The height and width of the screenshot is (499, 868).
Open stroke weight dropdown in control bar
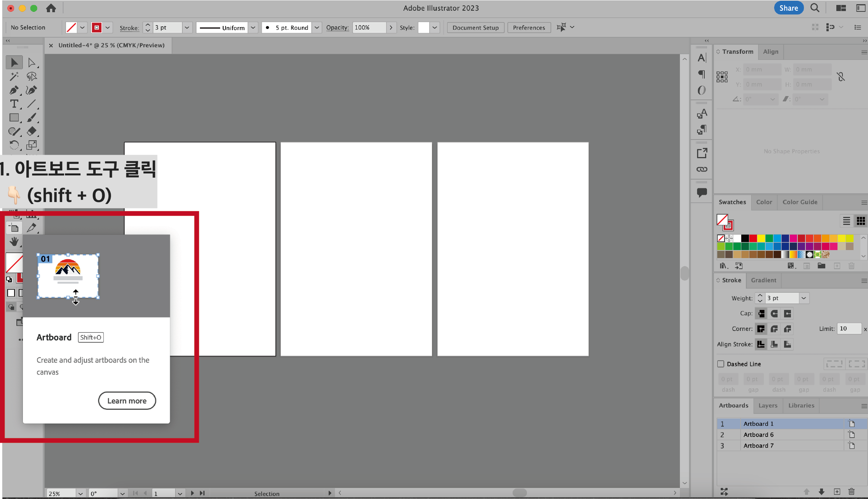coord(187,27)
